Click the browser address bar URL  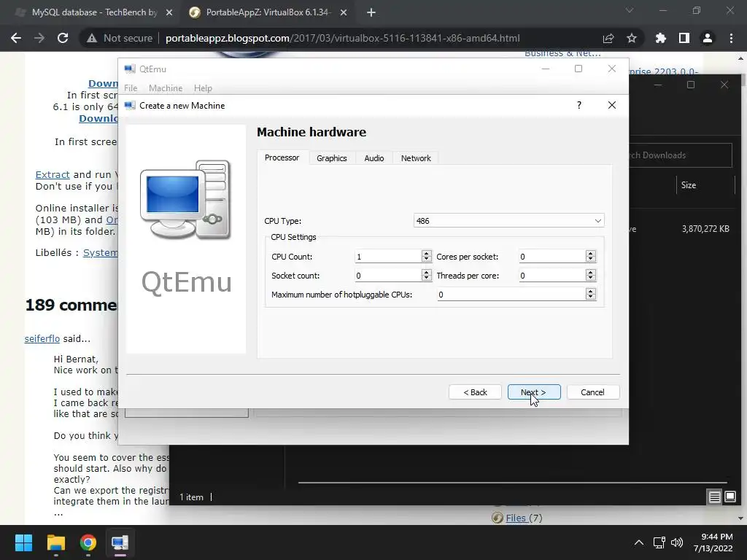tap(342, 38)
